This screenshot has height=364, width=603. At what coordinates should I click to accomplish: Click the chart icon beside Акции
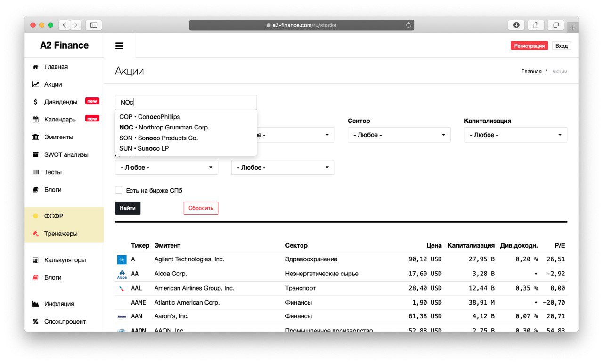pyautogui.click(x=35, y=84)
